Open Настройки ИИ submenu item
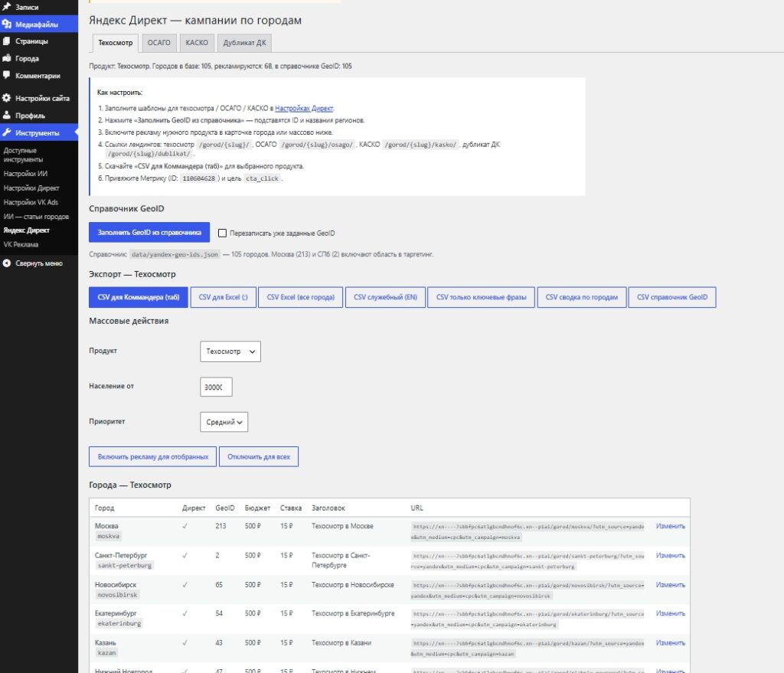This screenshot has height=673, width=784. [x=25, y=174]
